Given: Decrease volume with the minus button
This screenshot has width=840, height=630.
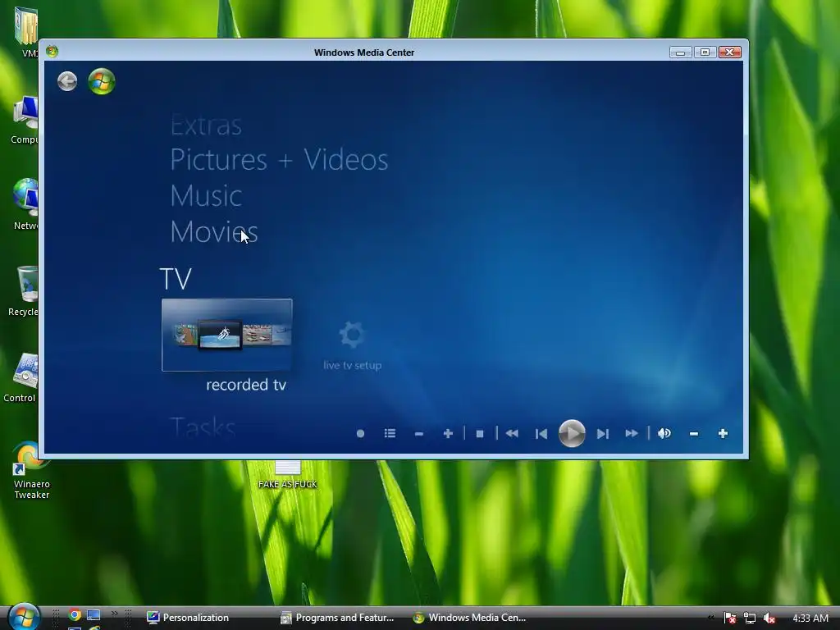Looking at the screenshot, I should click(694, 434).
